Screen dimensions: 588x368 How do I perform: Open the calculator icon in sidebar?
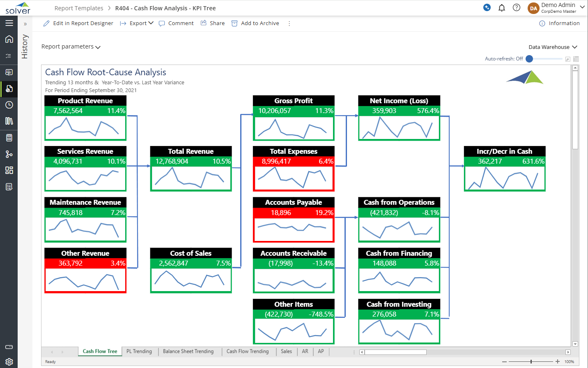tap(9, 138)
